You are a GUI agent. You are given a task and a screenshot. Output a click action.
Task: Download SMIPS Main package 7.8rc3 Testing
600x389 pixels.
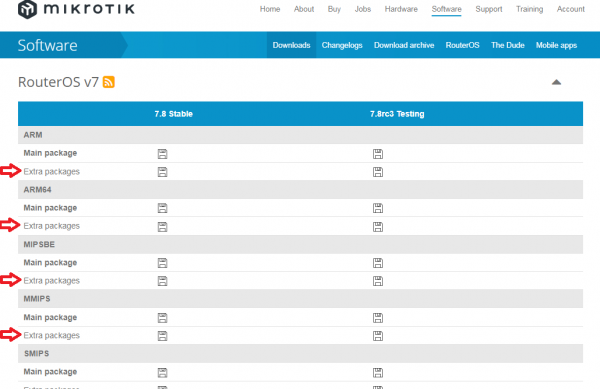[378, 373]
